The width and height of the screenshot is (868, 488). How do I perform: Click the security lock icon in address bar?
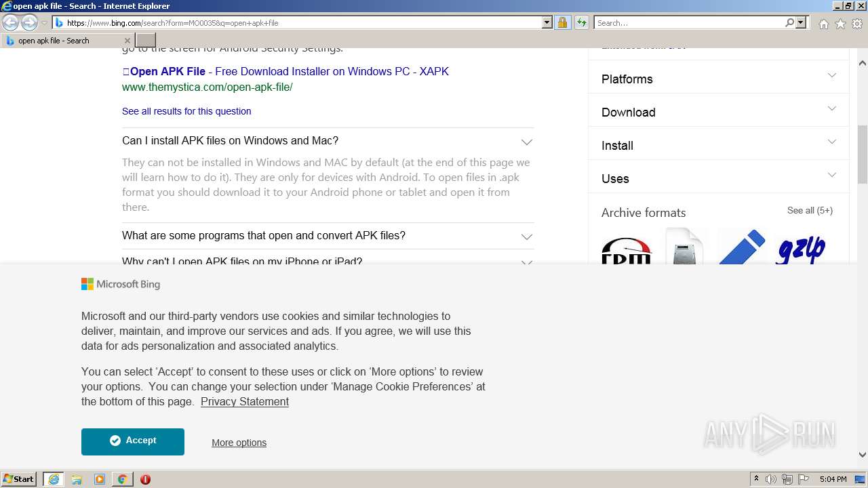[x=562, y=23]
